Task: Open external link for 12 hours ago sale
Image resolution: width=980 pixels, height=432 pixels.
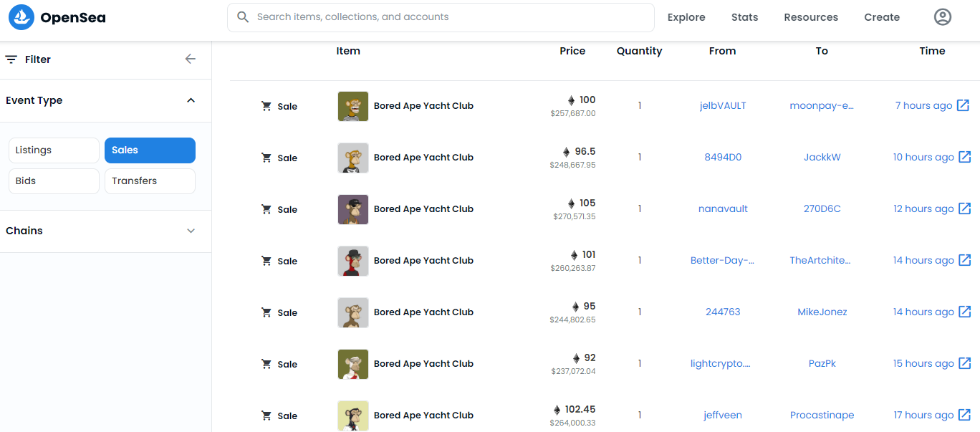Action: 964,208
